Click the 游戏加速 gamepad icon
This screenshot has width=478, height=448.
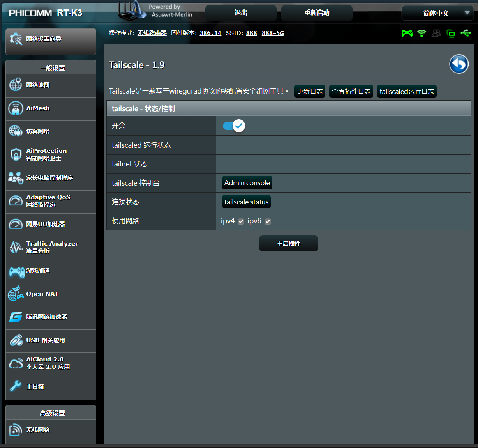[x=17, y=271]
